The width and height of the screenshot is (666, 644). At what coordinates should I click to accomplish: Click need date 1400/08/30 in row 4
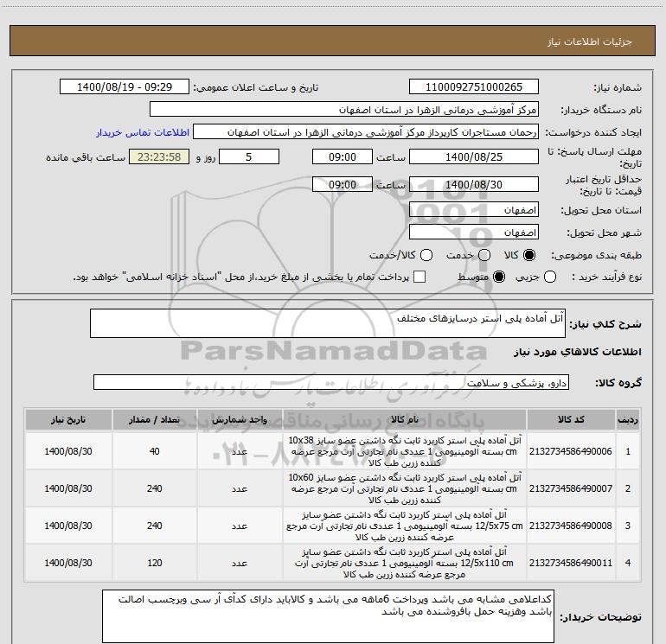(68, 563)
